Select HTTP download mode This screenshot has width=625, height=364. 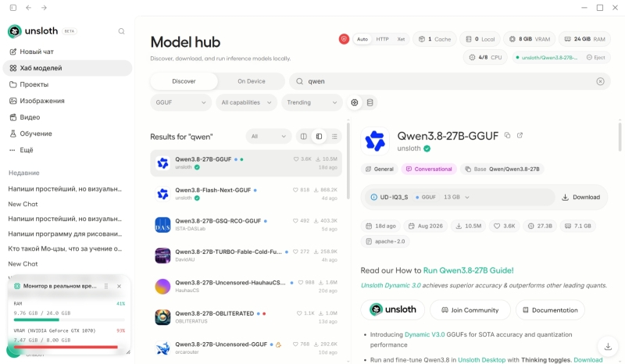tap(382, 39)
